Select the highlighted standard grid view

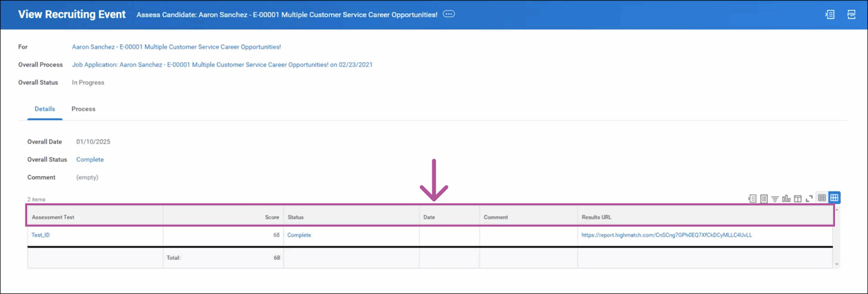click(834, 198)
